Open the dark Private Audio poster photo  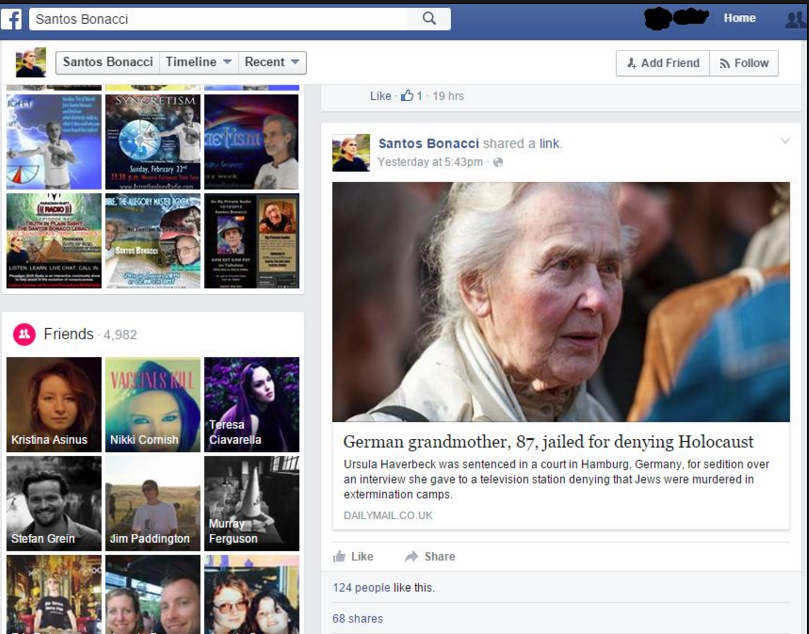pos(252,240)
